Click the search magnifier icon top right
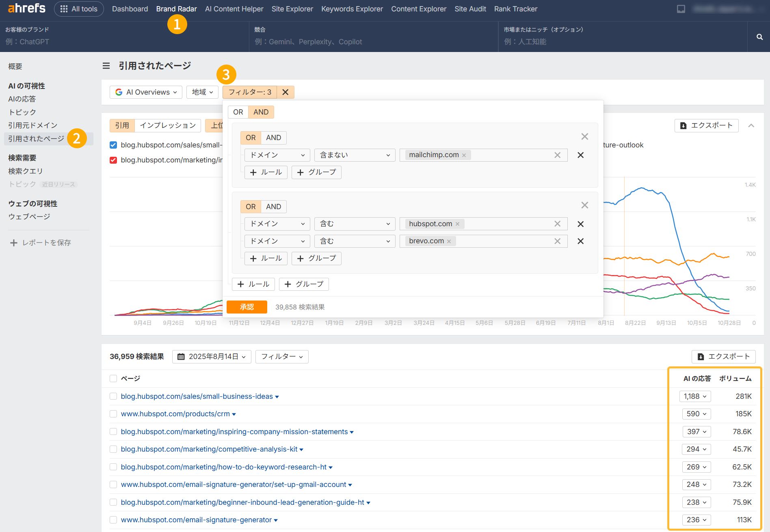Image resolution: width=770 pixels, height=532 pixels. pyautogui.click(x=759, y=37)
